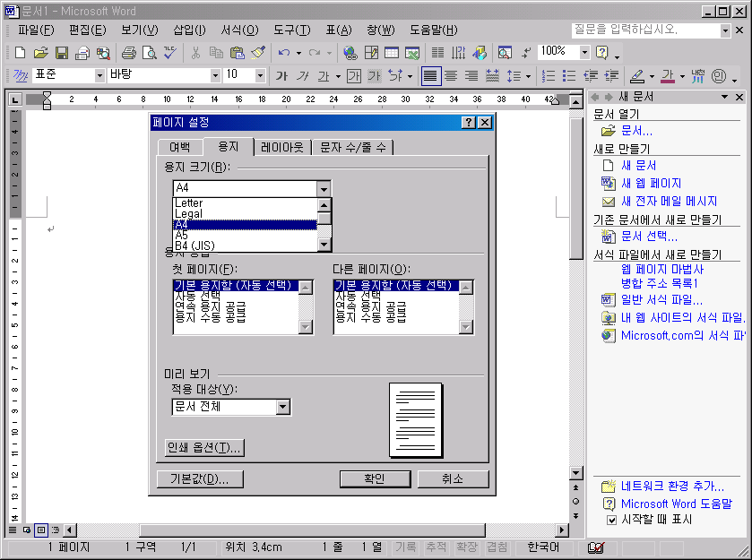Image resolution: width=752 pixels, height=560 pixels.
Task: Click the Print printer icon
Action: coord(128,52)
